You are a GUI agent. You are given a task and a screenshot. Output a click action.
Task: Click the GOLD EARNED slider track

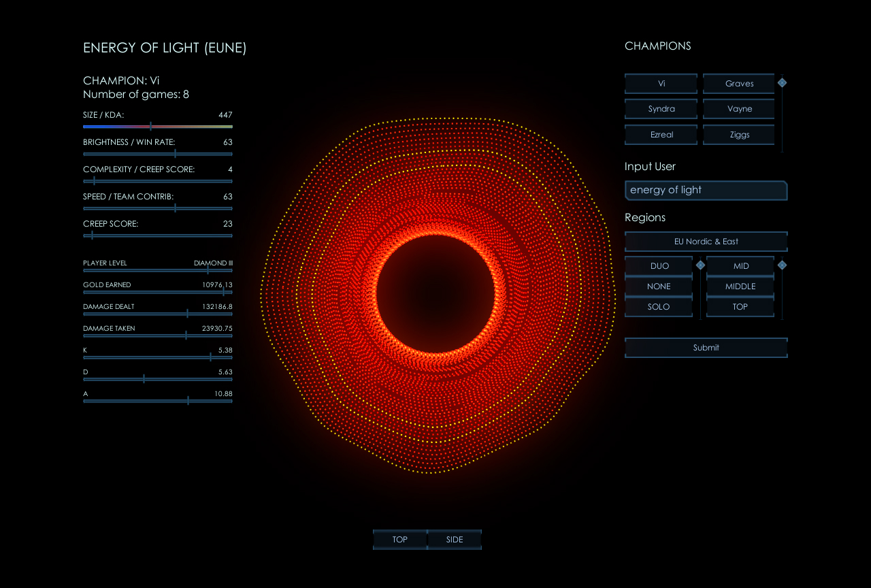158,292
